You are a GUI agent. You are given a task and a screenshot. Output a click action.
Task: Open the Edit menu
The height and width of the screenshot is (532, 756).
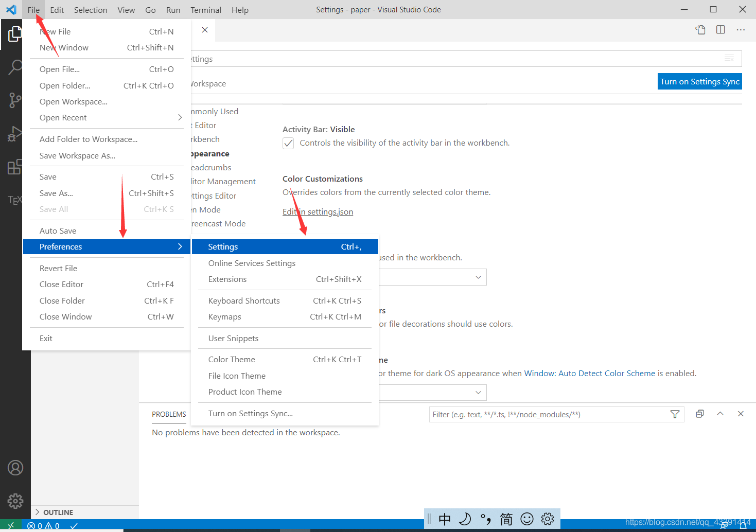pos(57,10)
